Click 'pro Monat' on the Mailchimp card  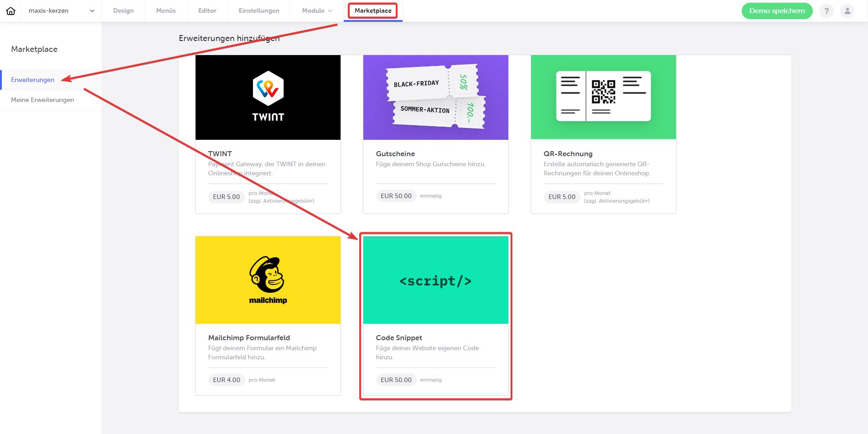pyautogui.click(x=262, y=380)
